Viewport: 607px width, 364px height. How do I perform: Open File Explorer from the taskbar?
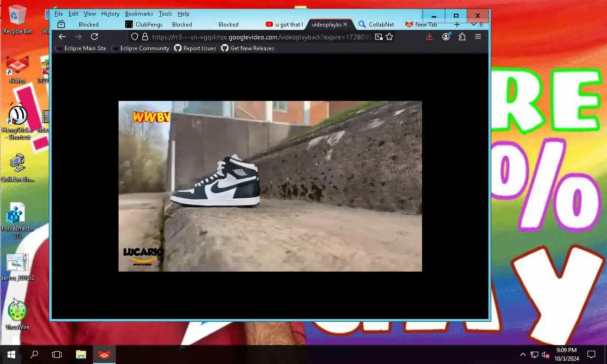[81, 354]
